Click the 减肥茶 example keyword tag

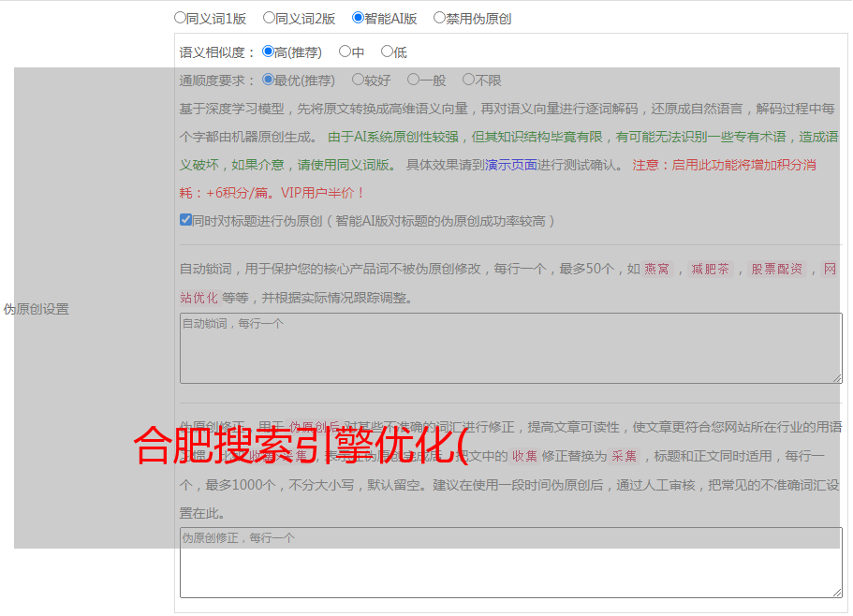tap(711, 270)
